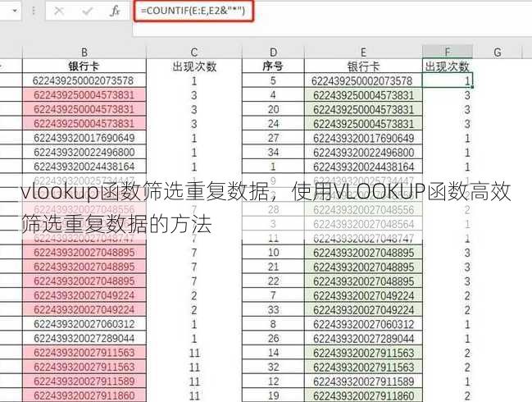Click the 序号 cell with value 5

pyautogui.click(x=273, y=80)
